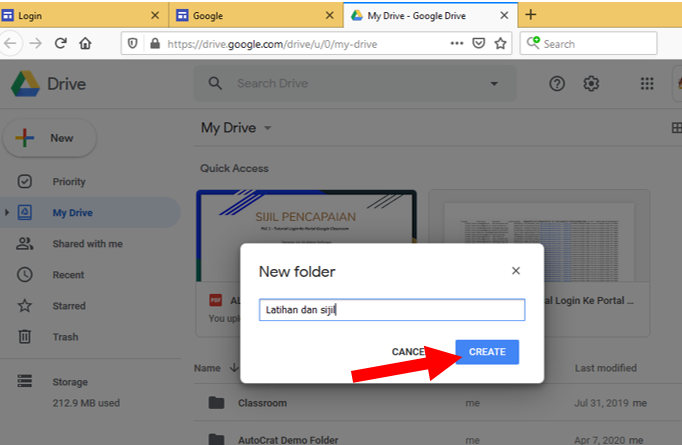Close the Login tab
This screenshot has width=682, height=445.
pyautogui.click(x=155, y=16)
